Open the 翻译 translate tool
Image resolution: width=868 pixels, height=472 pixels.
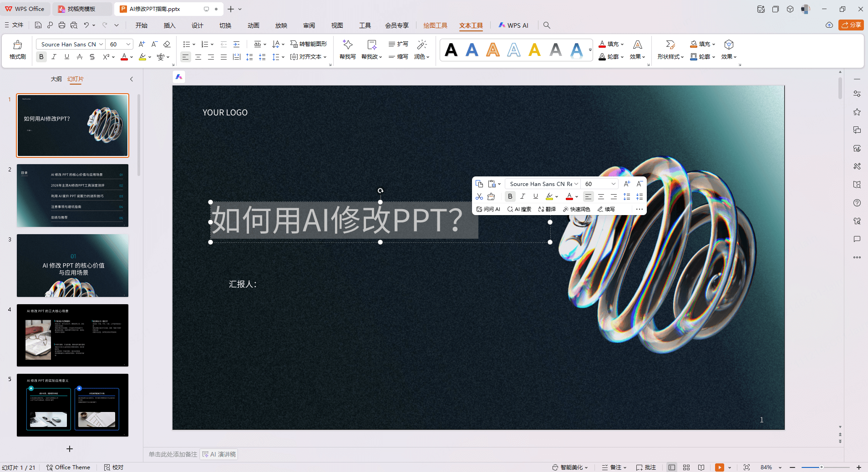coord(547,209)
